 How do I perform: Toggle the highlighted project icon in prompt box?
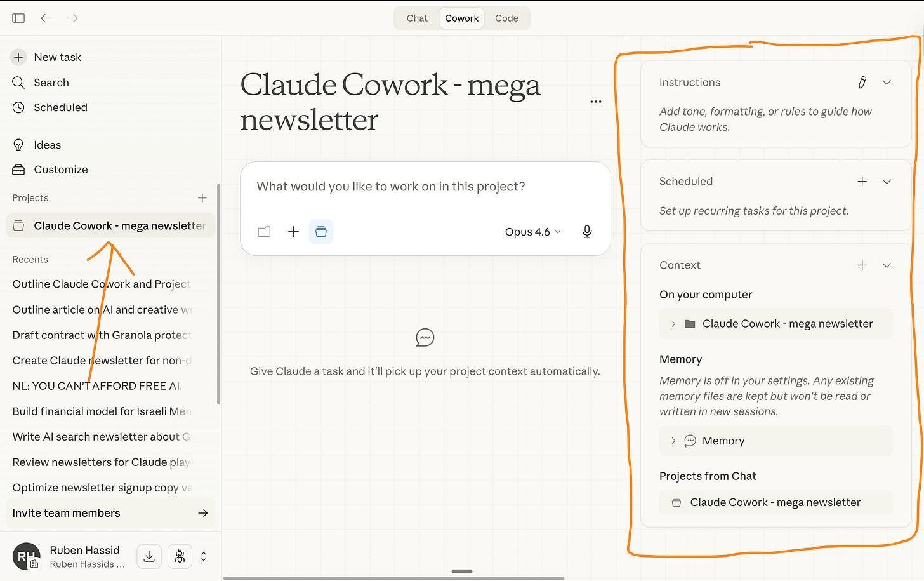click(321, 232)
